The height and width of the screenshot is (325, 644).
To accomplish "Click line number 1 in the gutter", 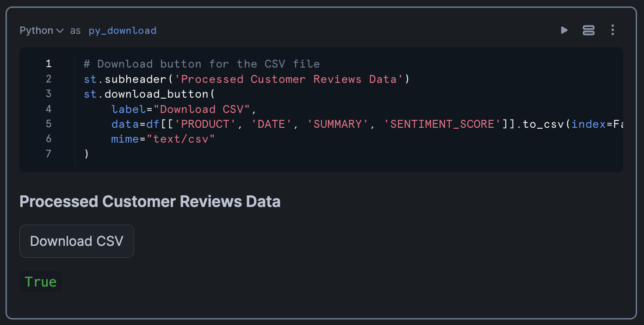I will (49, 64).
